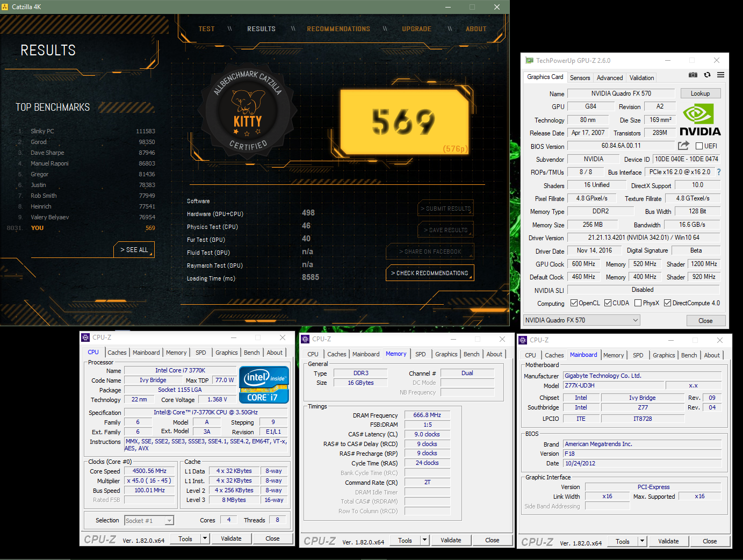Viewport: 743px width, 560px height.
Task: Switch to the Sensors tab in GPU-Z
Action: 580,78
